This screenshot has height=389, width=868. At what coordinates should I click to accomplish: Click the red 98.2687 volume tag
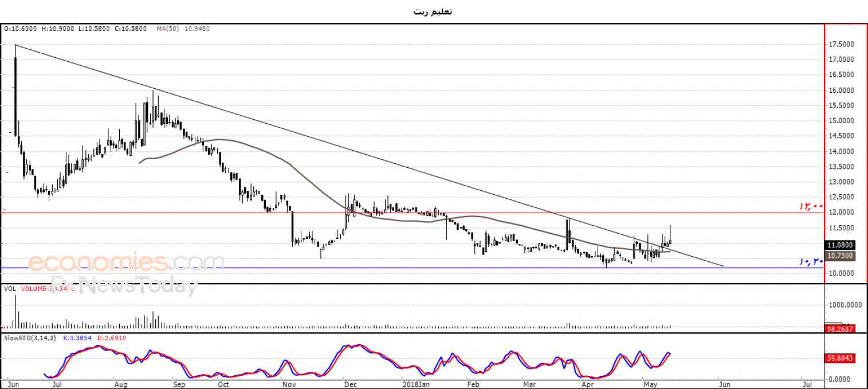[x=840, y=329]
